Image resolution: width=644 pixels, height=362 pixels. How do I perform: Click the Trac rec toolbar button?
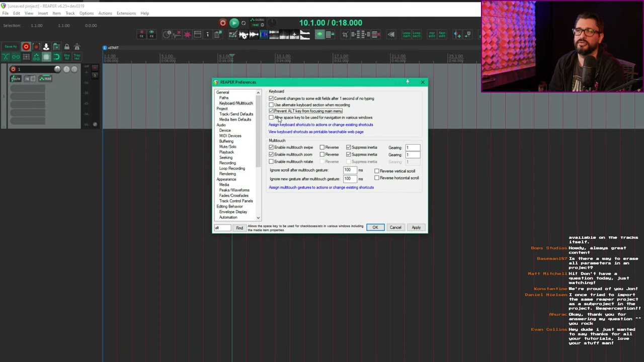click(x=77, y=57)
